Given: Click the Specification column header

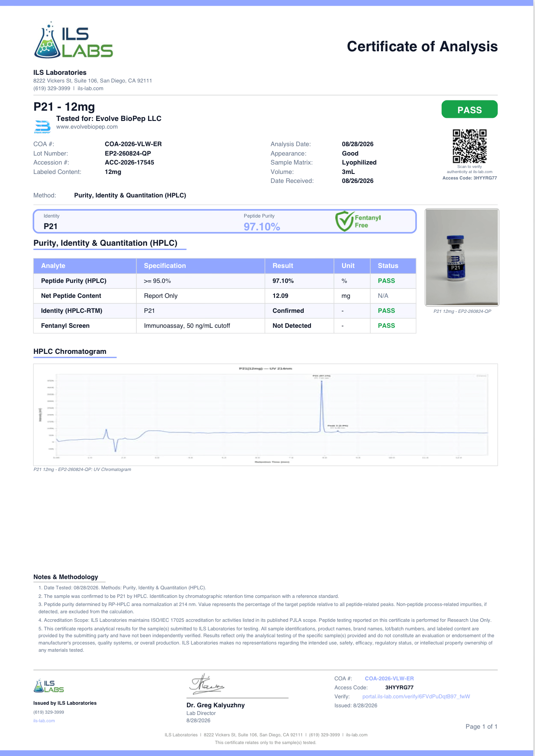Looking at the screenshot, I should coord(201,266).
